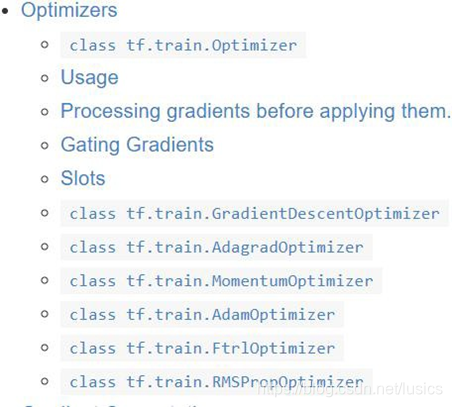
Task: Click the blog.csdn.net watermark text
Action: coord(350,389)
